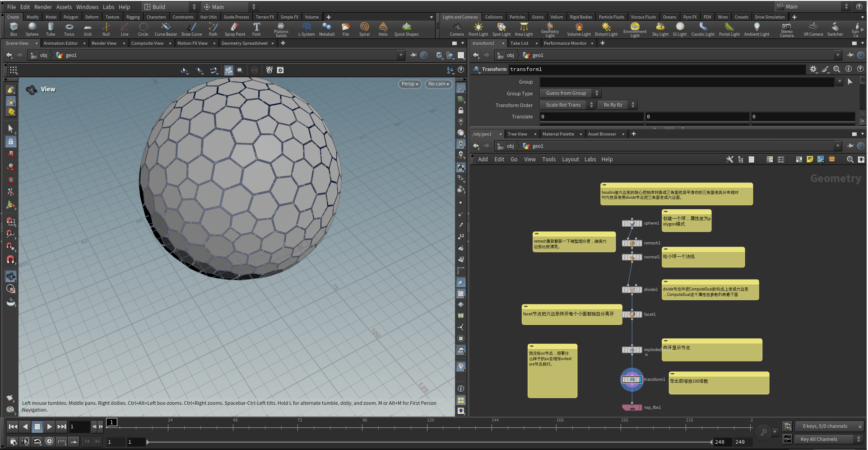Screen dimensions: 868x450
Task: Select the Font shelf tool
Action: [256, 29]
